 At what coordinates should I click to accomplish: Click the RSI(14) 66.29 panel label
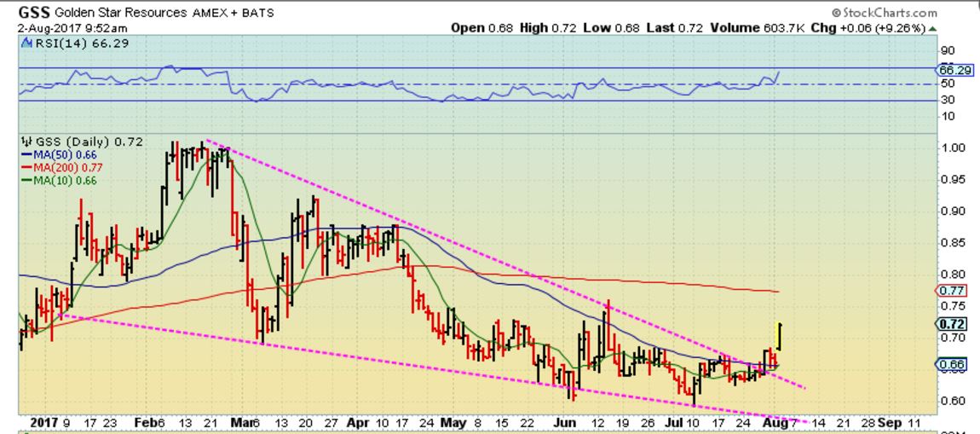81,43
